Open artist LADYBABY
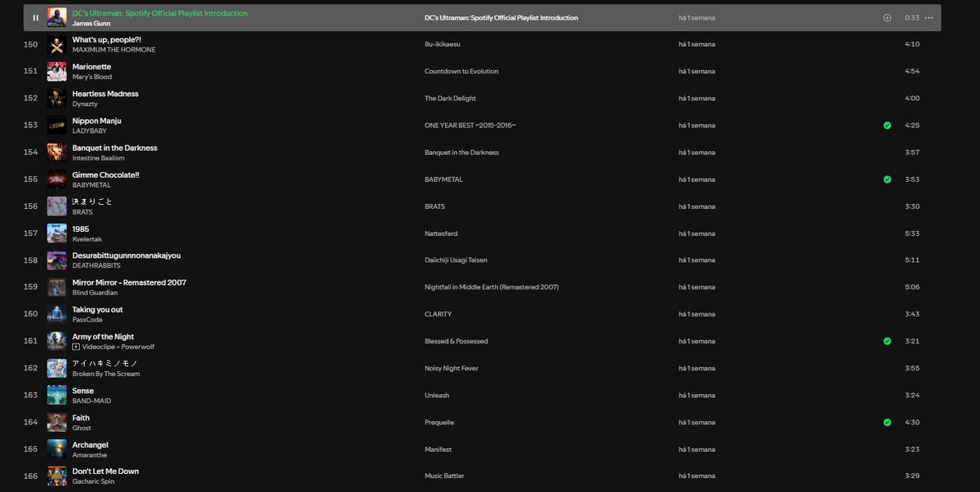Viewport: 980px width, 492px height. 90,131
